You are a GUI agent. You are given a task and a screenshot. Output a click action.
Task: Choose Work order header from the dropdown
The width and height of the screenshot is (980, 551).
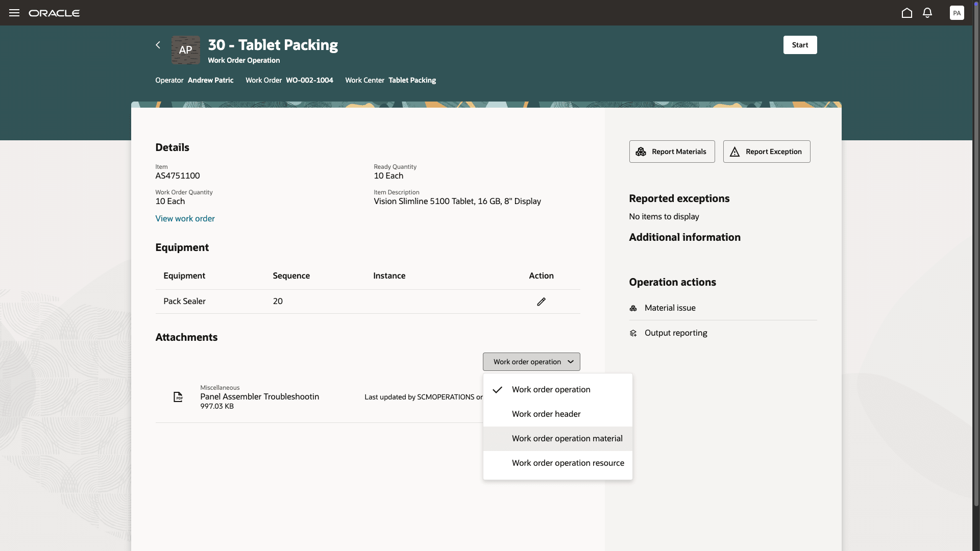point(546,414)
